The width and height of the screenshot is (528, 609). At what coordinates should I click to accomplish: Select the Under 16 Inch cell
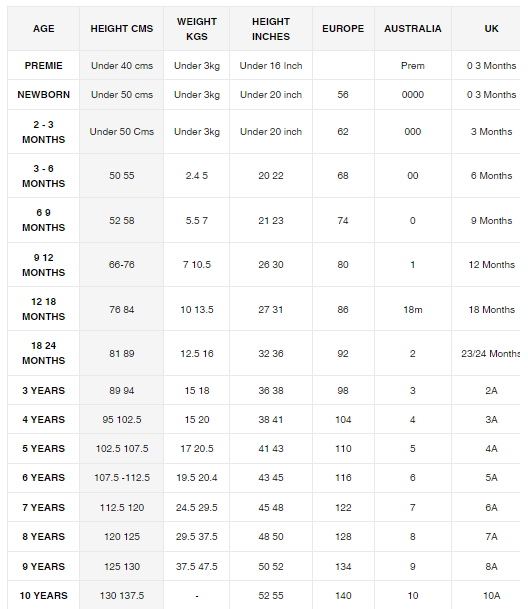pos(271,66)
